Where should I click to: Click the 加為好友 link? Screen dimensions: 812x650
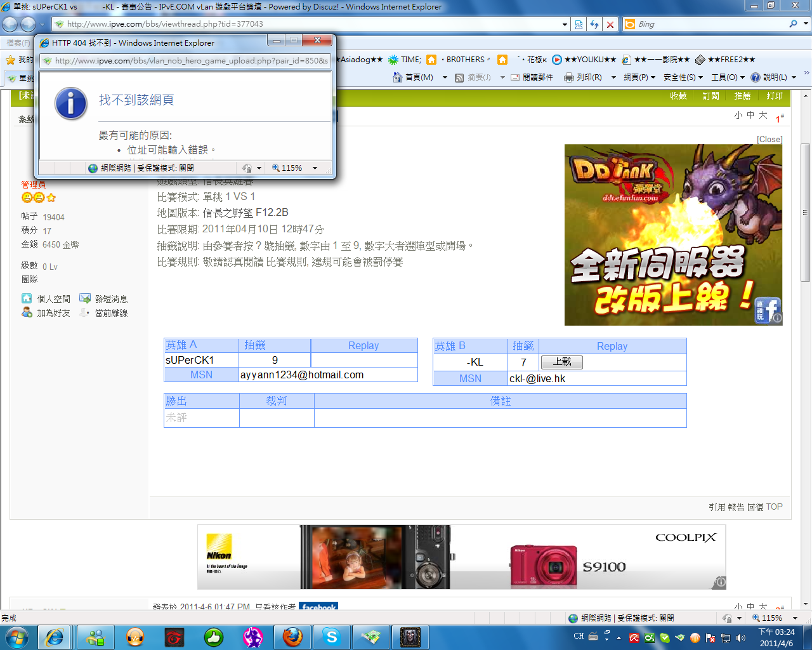[x=54, y=313]
